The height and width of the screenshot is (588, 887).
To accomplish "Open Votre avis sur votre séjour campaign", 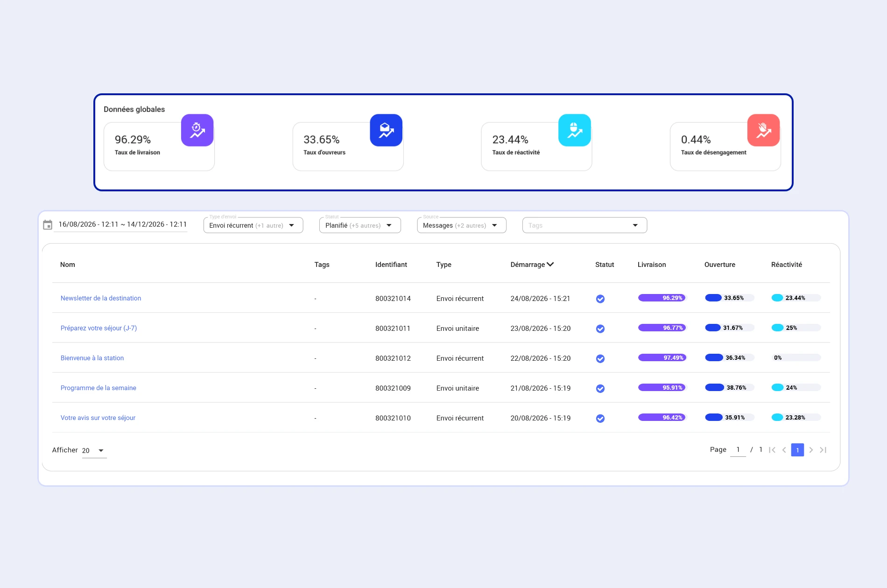I will pyautogui.click(x=98, y=418).
